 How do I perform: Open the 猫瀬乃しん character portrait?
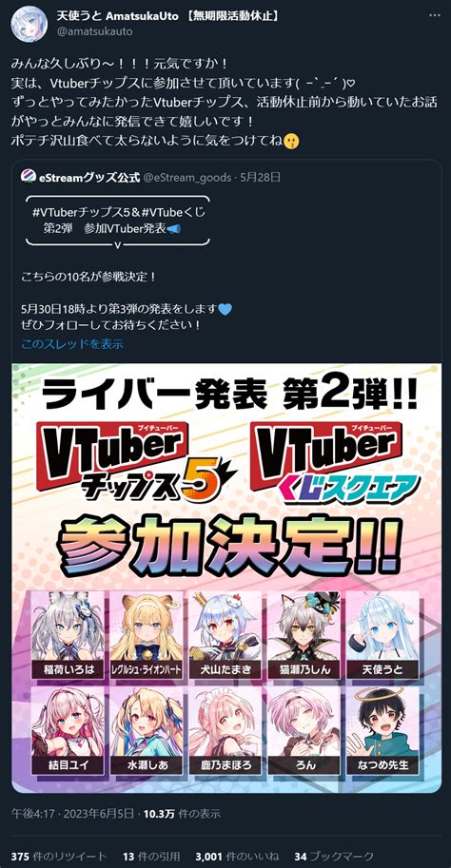pyautogui.click(x=304, y=635)
